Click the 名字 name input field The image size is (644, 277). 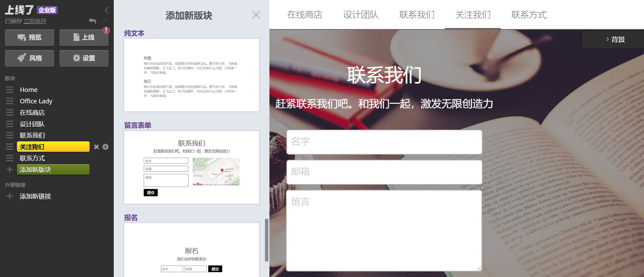(x=384, y=142)
